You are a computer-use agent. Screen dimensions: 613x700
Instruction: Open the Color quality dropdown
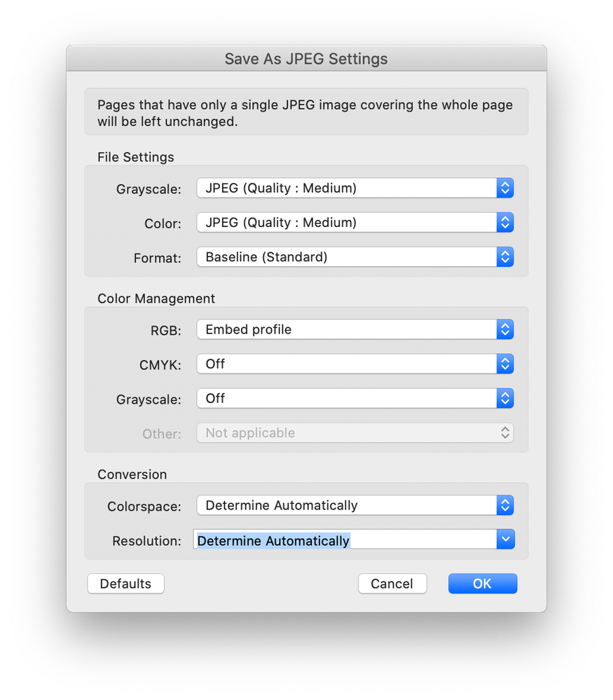(x=336, y=222)
